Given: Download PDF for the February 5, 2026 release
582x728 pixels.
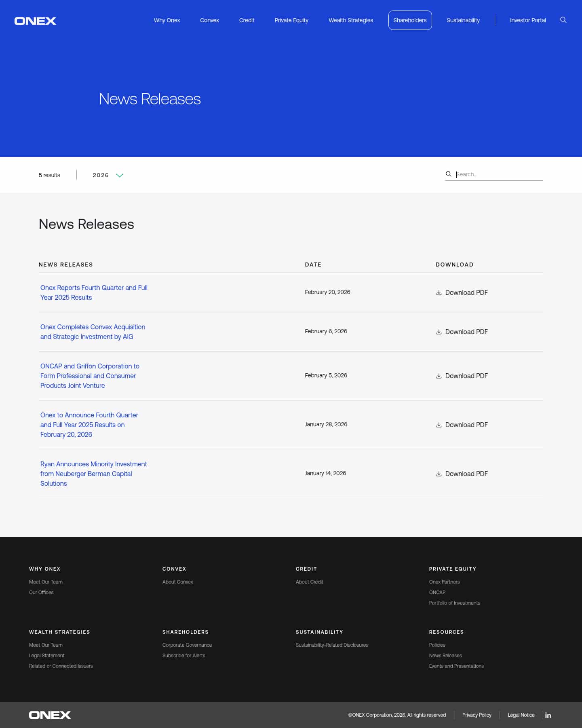Looking at the screenshot, I should (462, 376).
